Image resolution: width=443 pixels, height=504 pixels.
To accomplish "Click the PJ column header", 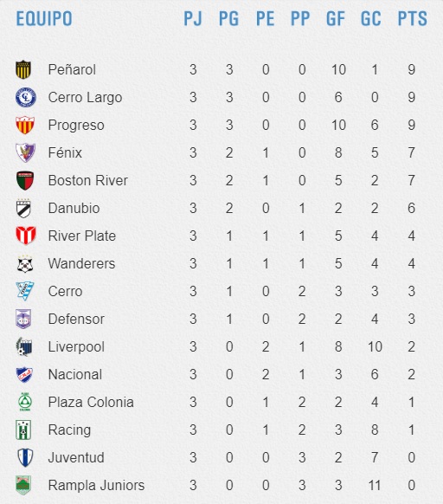I will [x=193, y=19].
